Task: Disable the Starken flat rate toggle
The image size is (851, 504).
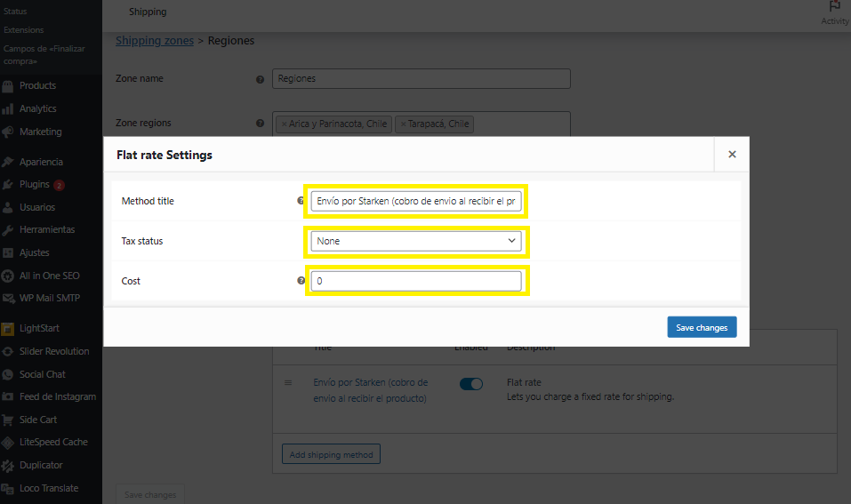Action: coord(470,383)
